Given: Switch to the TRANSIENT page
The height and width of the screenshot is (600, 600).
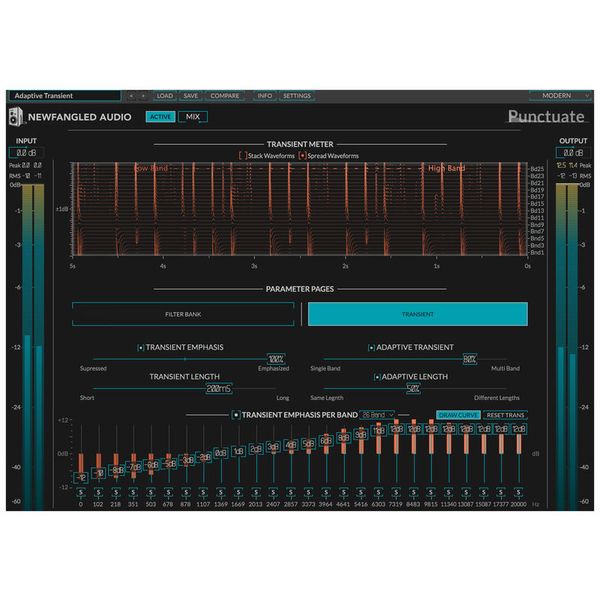Looking at the screenshot, I should click(x=418, y=314).
